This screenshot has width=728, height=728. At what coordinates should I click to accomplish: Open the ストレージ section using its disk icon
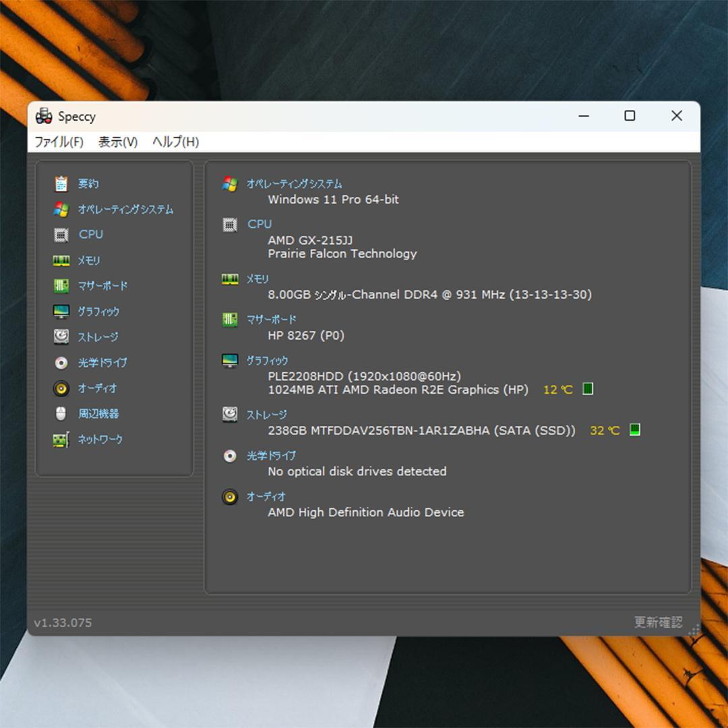[61, 337]
